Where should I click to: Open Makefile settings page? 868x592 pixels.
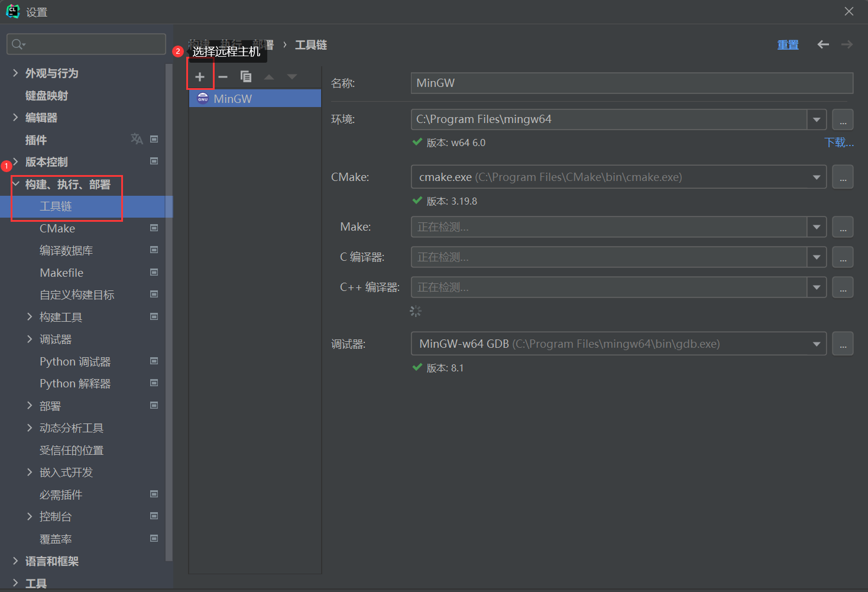click(x=61, y=273)
